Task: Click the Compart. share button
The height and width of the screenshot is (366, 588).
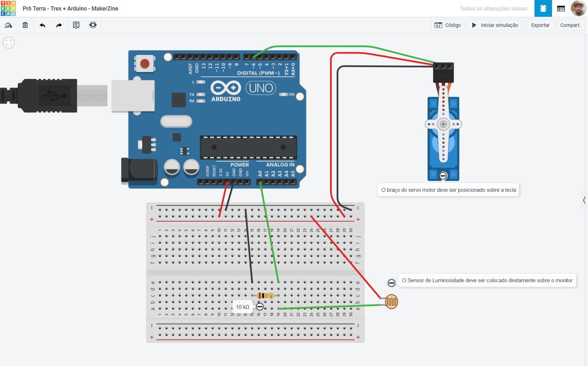Action: click(x=571, y=25)
